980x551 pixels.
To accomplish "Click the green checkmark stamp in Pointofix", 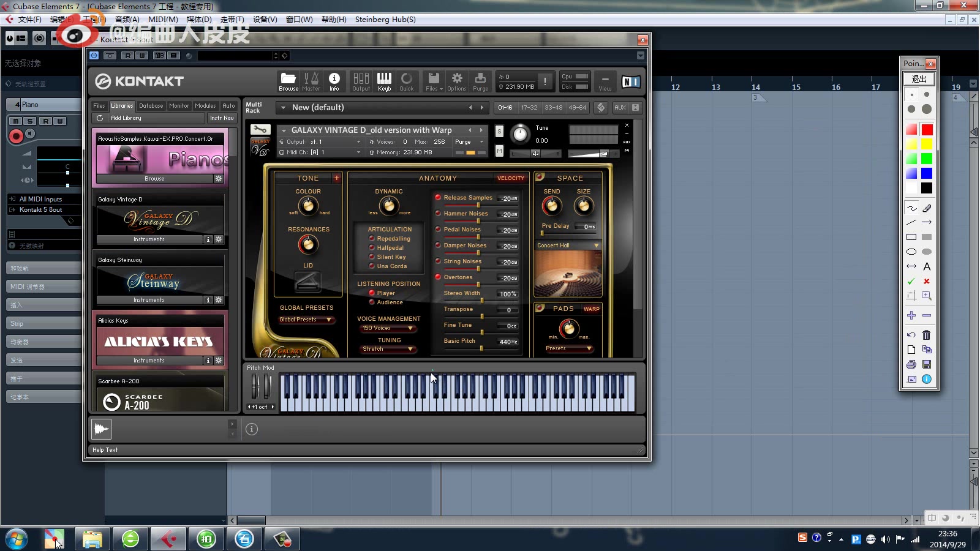I will click(911, 281).
